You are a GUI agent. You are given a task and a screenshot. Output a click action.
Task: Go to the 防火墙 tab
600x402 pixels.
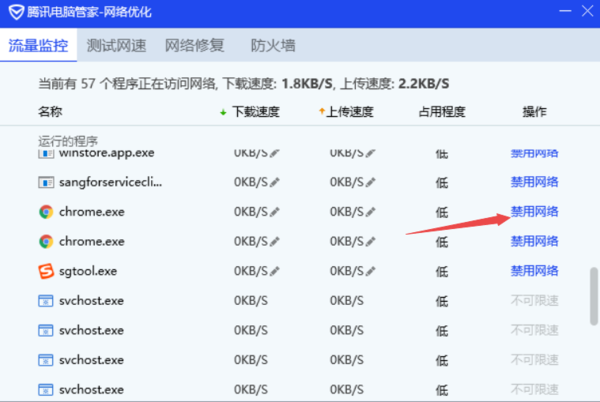pyautogui.click(x=272, y=46)
